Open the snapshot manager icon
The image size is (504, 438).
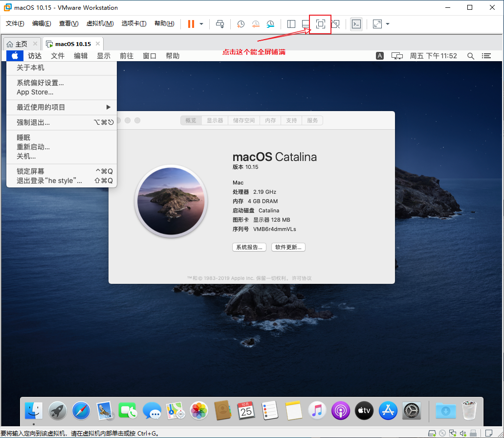(270, 24)
